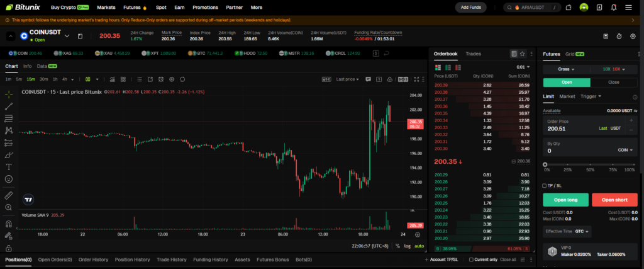Enable the TP / SL checkbox

[x=545, y=185]
